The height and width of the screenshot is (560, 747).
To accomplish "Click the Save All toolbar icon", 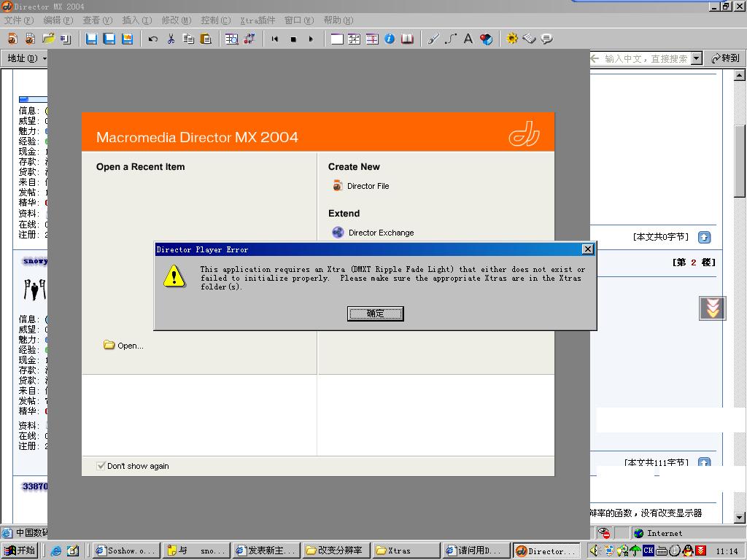I will pyautogui.click(x=109, y=39).
